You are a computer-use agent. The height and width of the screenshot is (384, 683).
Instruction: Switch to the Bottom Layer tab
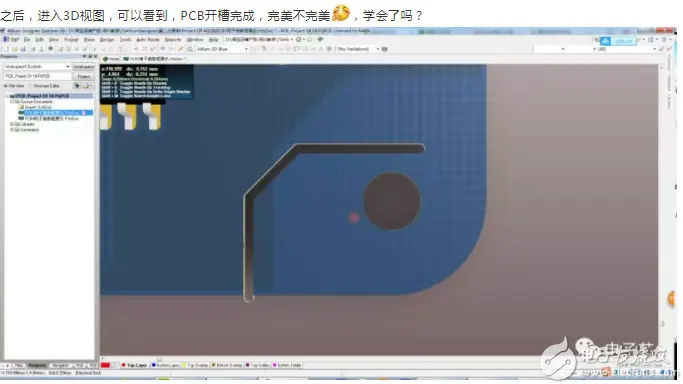coord(165,365)
